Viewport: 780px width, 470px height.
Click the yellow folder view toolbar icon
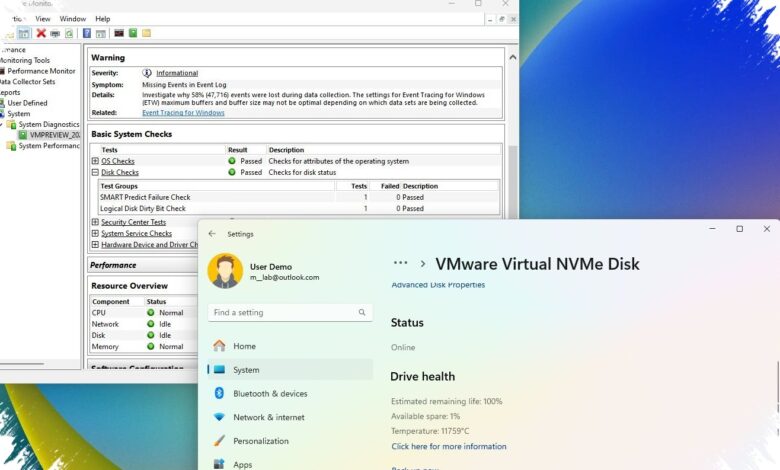pos(146,33)
